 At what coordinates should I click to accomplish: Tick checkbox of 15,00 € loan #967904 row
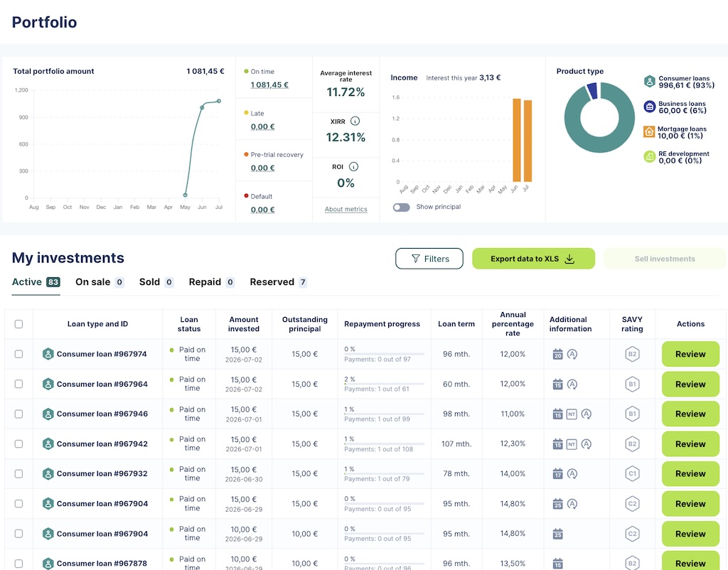click(18, 504)
